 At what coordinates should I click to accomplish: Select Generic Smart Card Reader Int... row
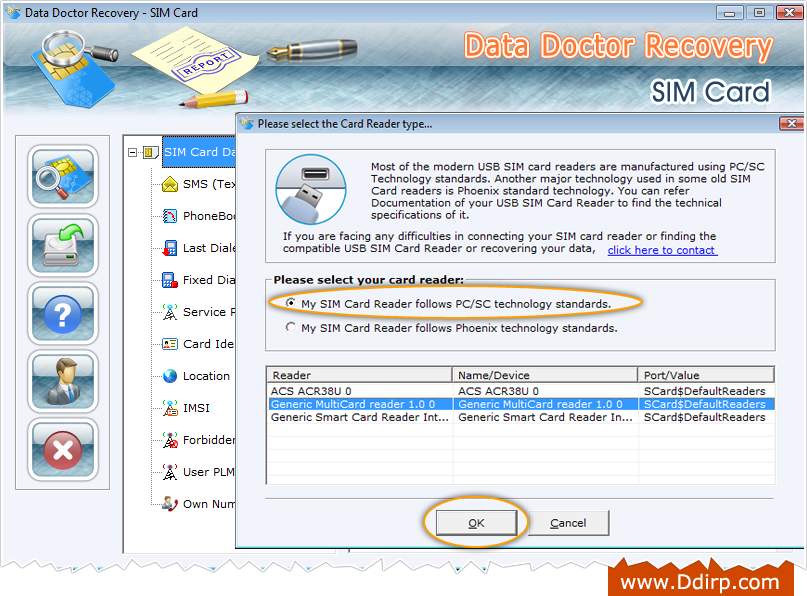[x=521, y=417]
